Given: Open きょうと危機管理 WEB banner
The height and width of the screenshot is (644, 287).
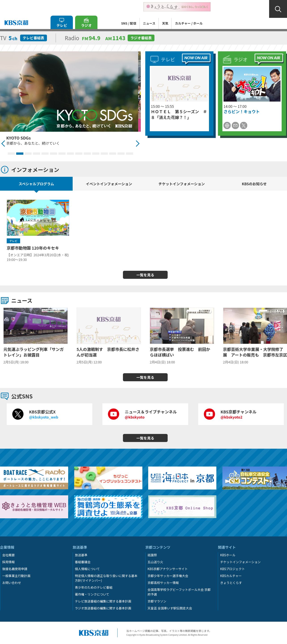Looking at the screenshot, I should coord(34,507).
